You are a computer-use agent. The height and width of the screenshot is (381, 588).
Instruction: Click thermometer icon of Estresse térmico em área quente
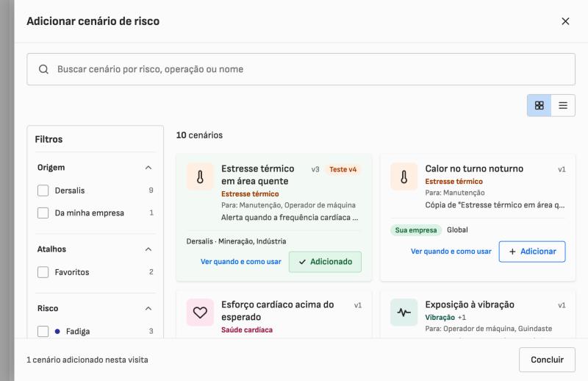(200, 177)
